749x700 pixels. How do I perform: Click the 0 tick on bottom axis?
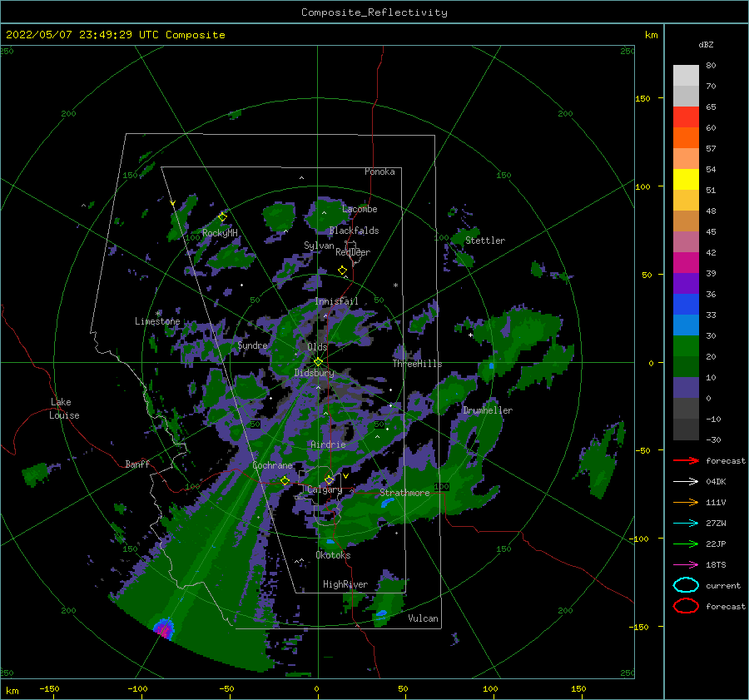click(x=317, y=688)
